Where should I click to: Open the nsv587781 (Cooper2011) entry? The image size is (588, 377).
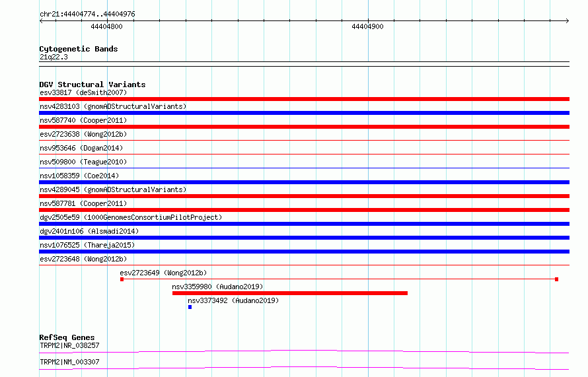tap(83, 203)
